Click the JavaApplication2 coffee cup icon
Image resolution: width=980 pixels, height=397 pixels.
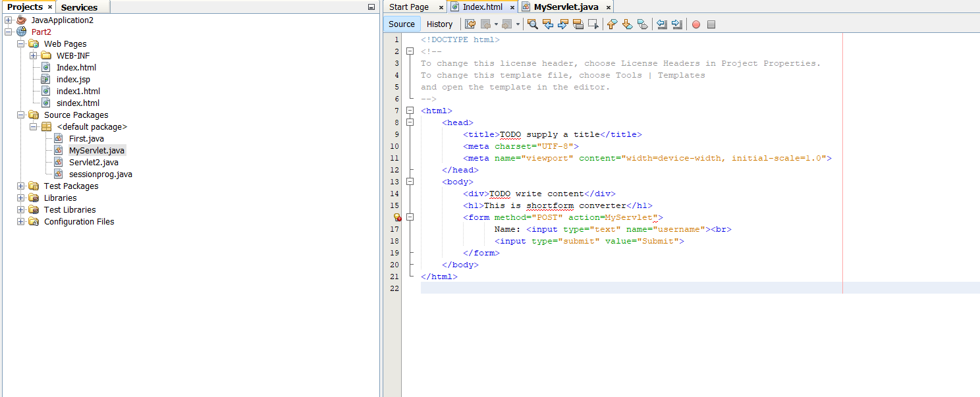[21, 20]
